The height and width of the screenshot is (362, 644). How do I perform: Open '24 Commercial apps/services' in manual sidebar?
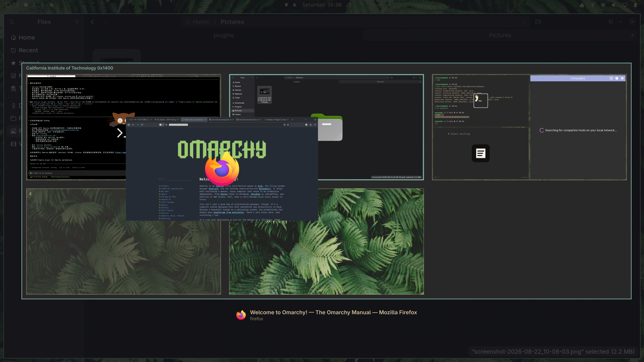tap(171, 189)
